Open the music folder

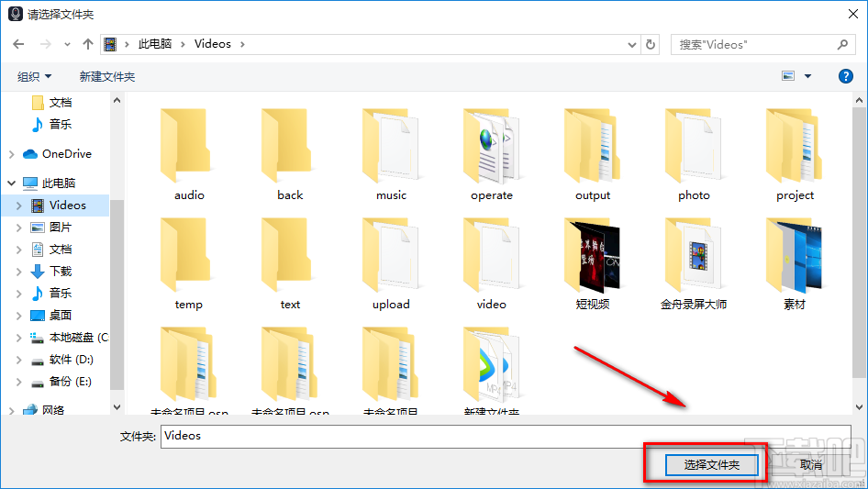(x=391, y=154)
